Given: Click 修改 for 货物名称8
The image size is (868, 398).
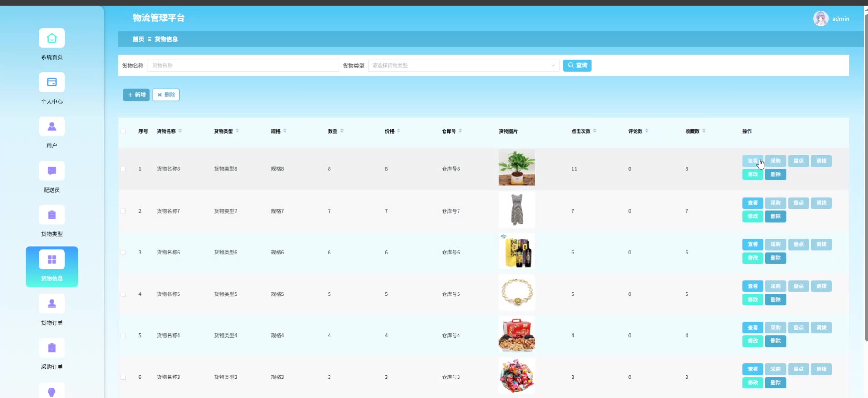Looking at the screenshot, I should 753,174.
